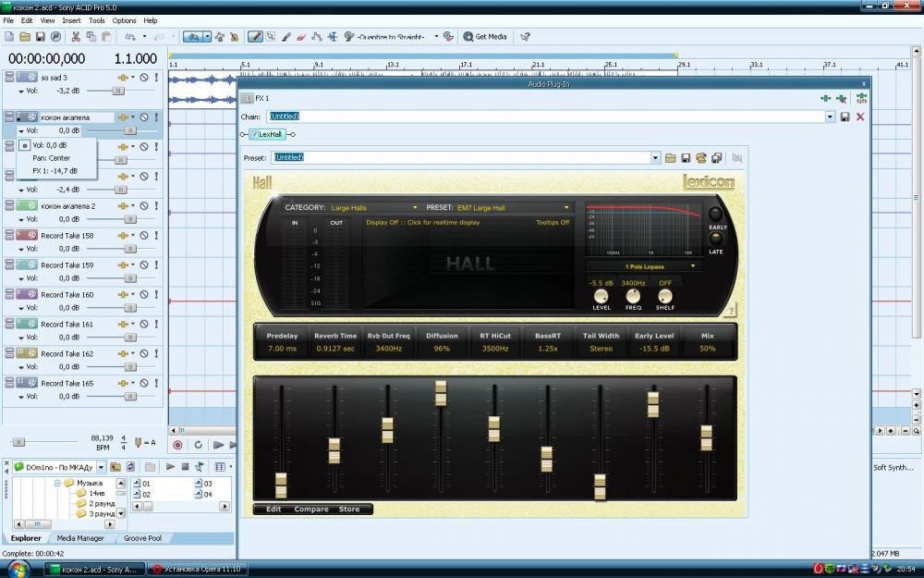Mute the Record Take 160 track

(x=144, y=294)
